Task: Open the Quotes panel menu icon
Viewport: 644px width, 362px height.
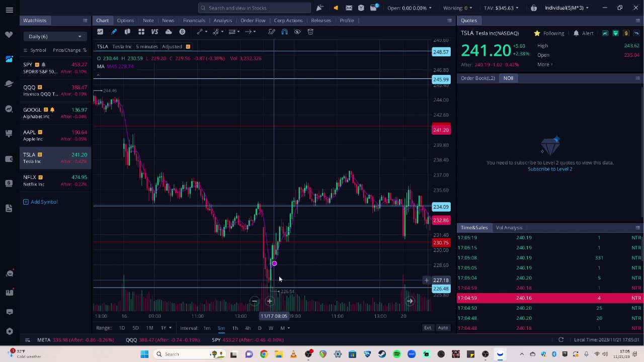Action: [x=637, y=20]
